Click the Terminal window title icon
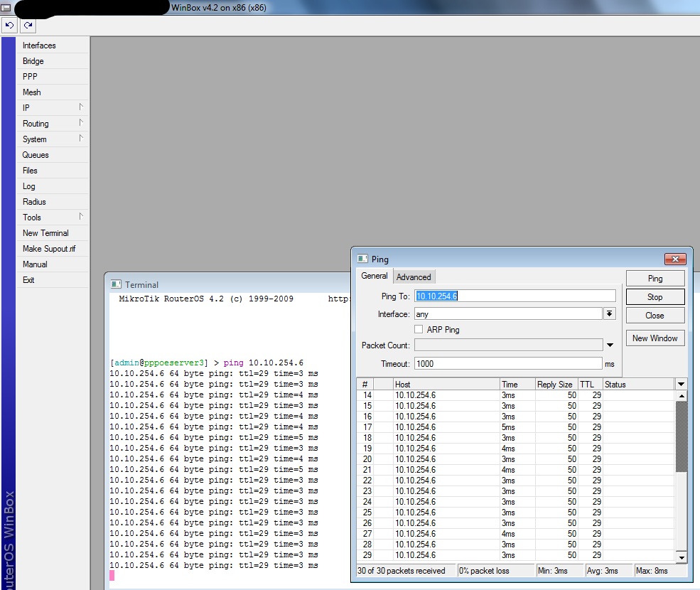This screenshot has width=700, height=590. click(x=117, y=284)
